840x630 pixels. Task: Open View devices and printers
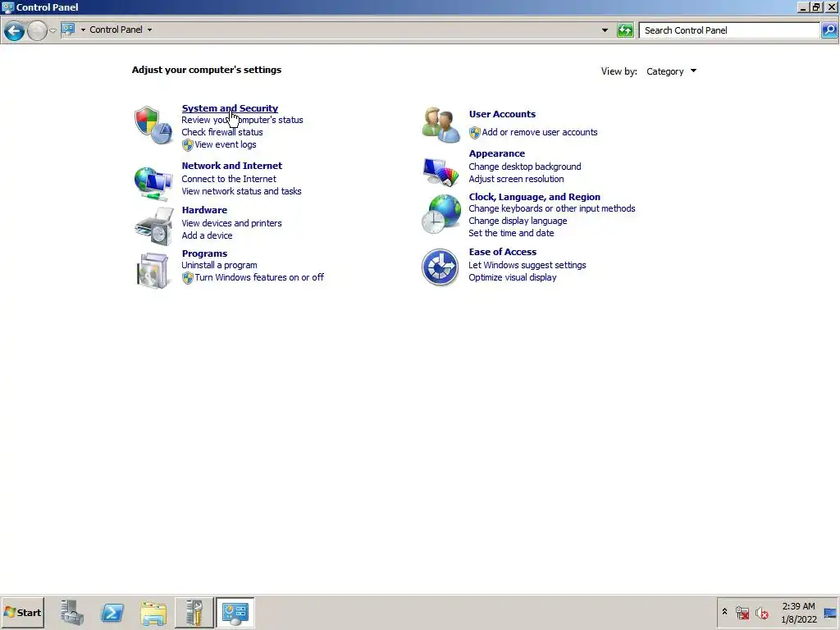[x=231, y=223]
